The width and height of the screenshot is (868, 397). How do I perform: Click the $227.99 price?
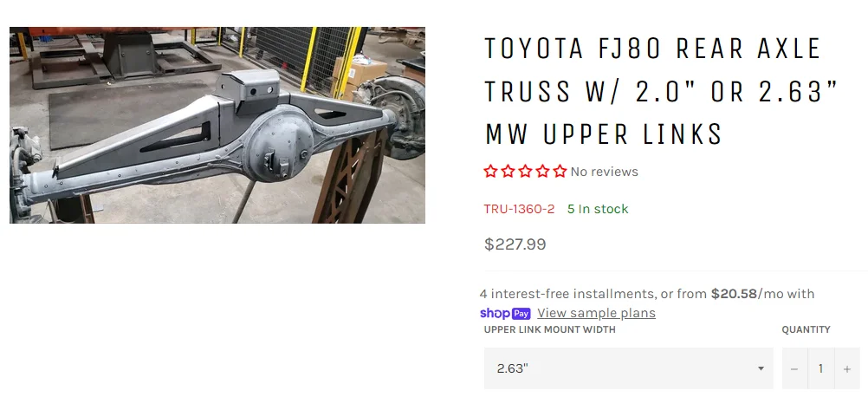(x=515, y=244)
